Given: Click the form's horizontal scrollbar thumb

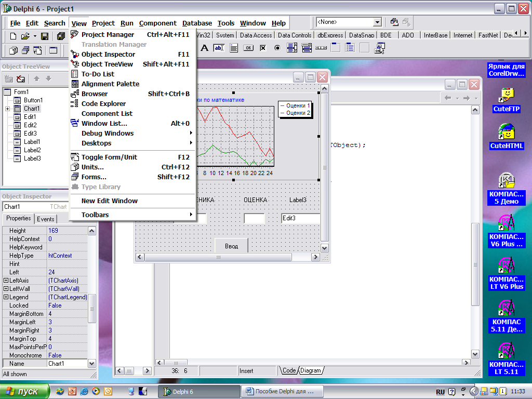Looking at the screenshot, I should click(218, 257).
